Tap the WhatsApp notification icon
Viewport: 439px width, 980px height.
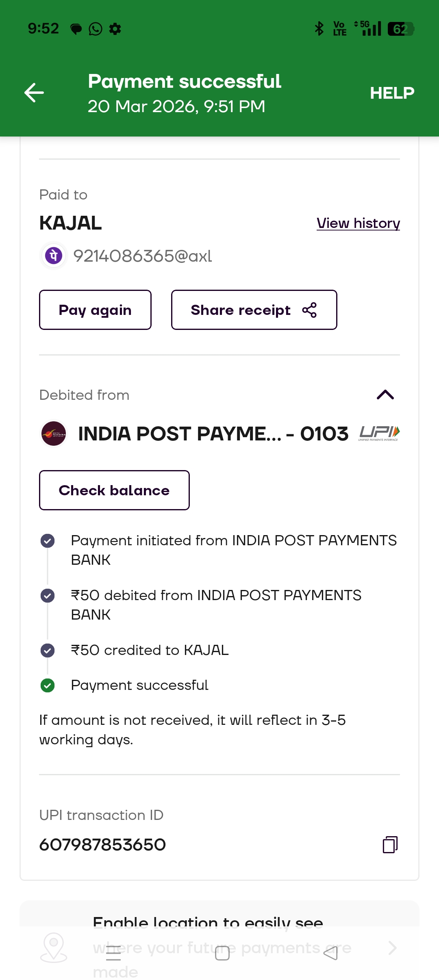96,29
